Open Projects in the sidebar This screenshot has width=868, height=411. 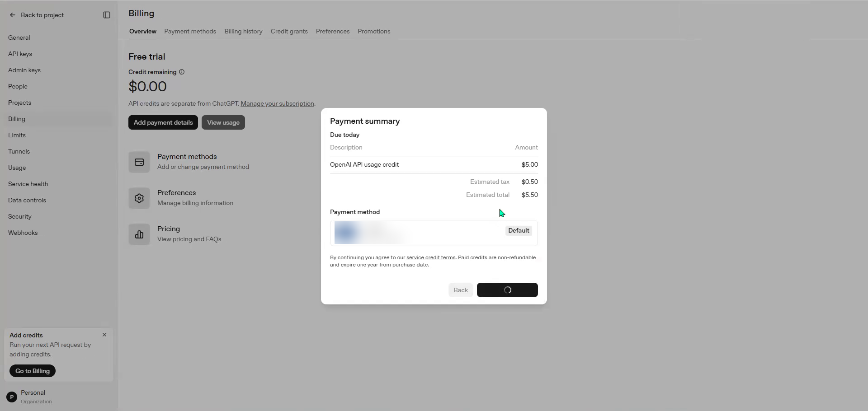click(59, 103)
